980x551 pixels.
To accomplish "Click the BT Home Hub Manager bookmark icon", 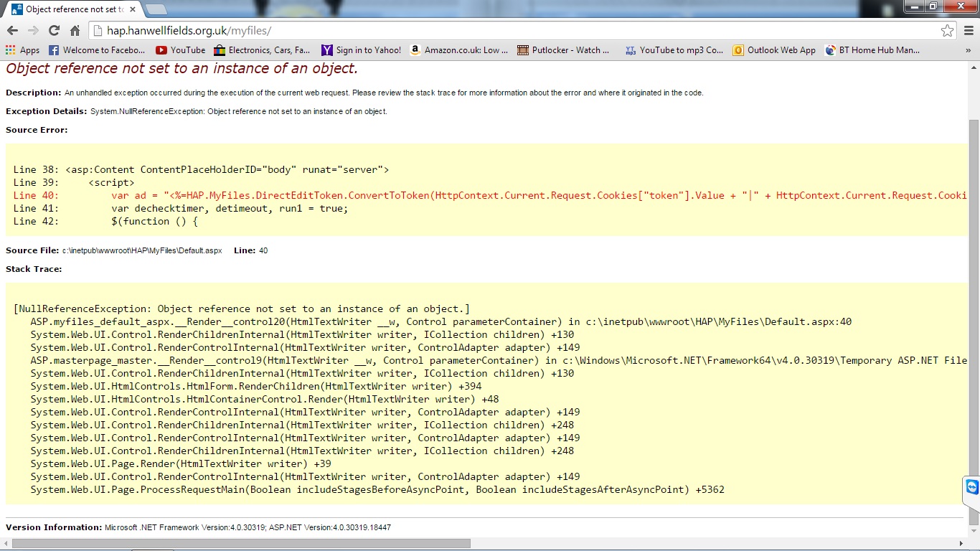I will [829, 50].
